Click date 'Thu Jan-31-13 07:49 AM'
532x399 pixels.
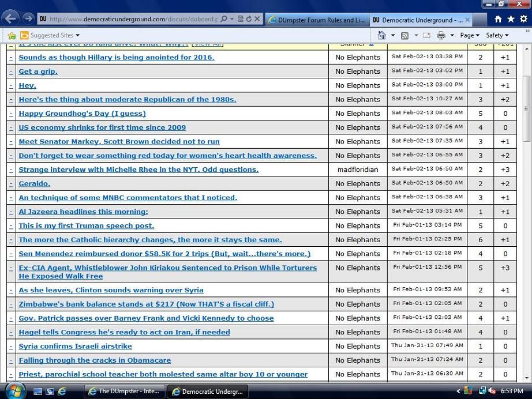click(x=427, y=345)
